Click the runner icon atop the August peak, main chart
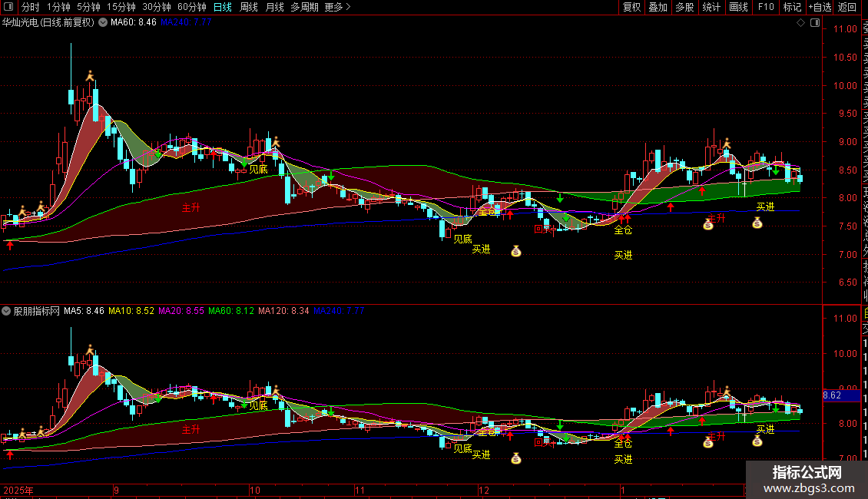The width and height of the screenshot is (868, 499). click(x=90, y=76)
